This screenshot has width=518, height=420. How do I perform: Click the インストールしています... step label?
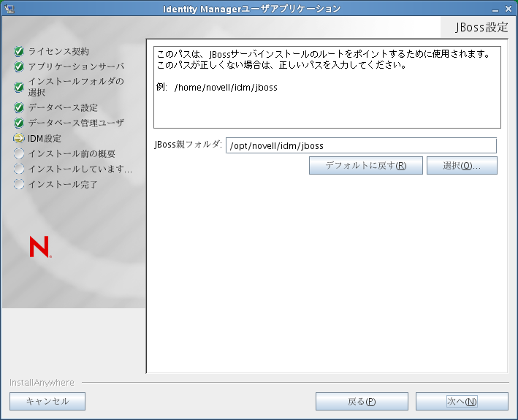coord(80,169)
